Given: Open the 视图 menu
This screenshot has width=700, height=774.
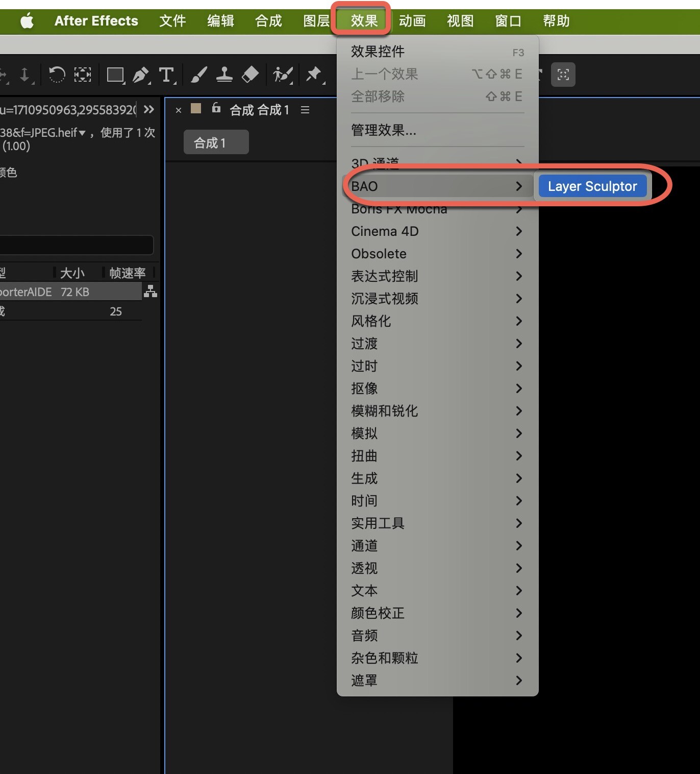Looking at the screenshot, I should pyautogui.click(x=460, y=21).
